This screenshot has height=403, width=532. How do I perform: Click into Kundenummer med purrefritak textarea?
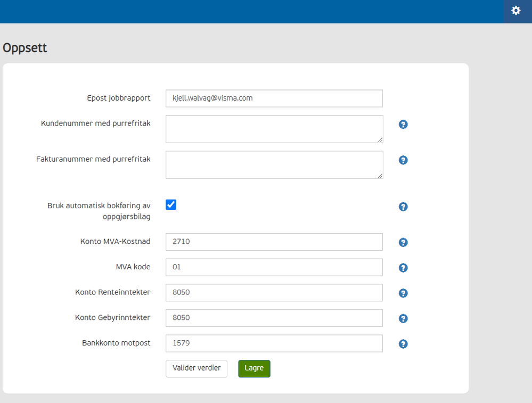click(274, 129)
